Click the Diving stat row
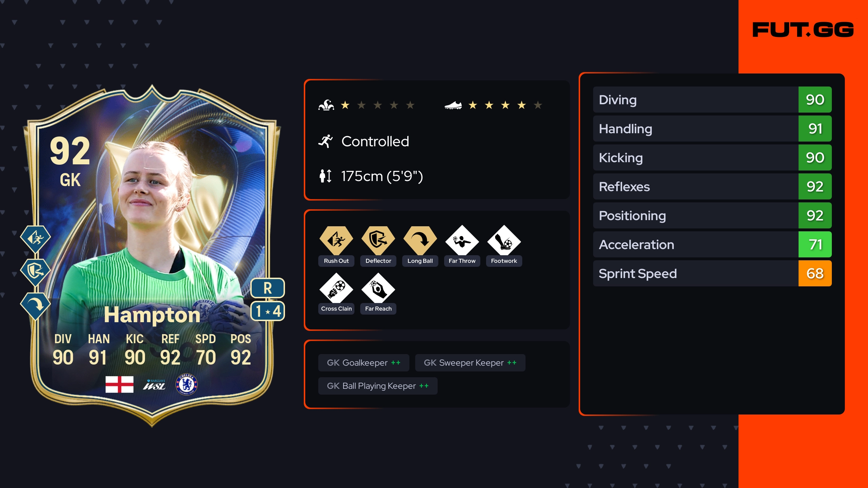This screenshot has width=868, height=488. click(712, 100)
